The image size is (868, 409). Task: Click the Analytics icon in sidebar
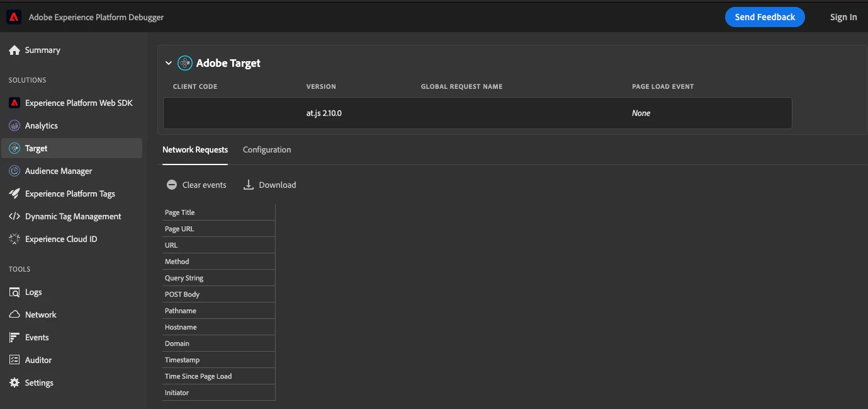pyautogui.click(x=14, y=126)
